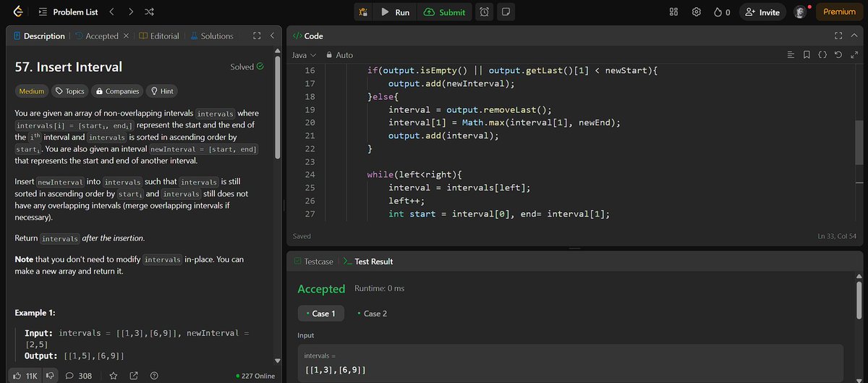Format the code with align icon
Screen dimensions: 868x383
tap(791, 55)
